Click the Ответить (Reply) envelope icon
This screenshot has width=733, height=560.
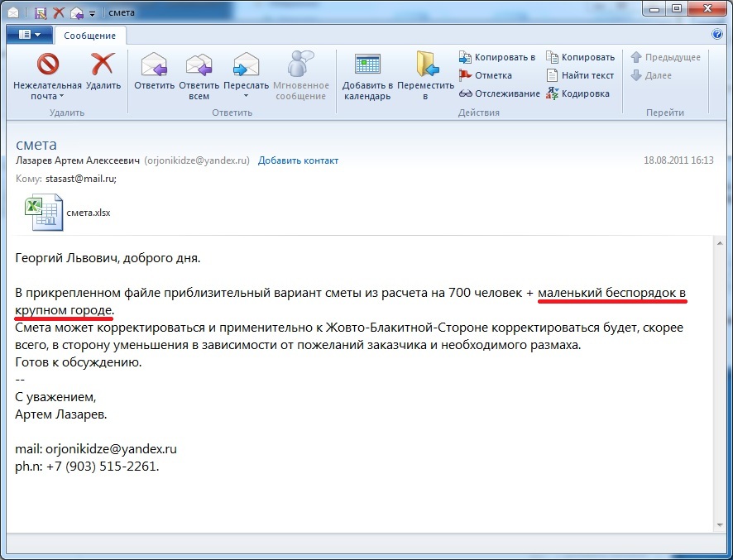154,65
